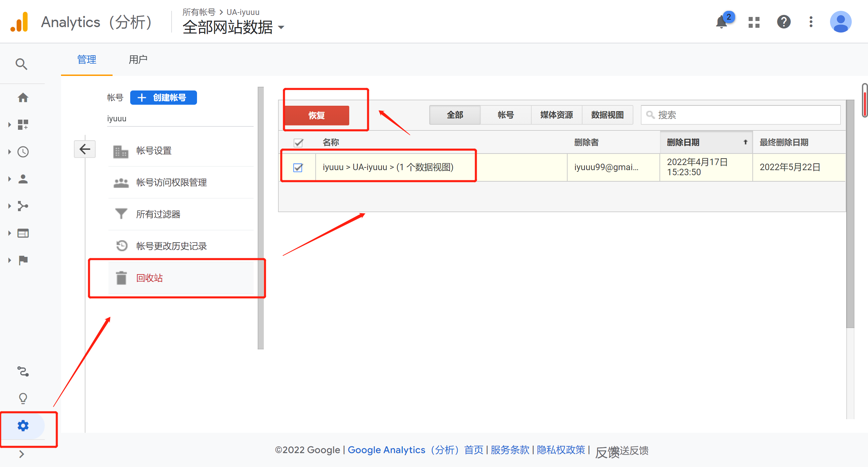Uncheck the iyuuu > UA-iyuuu row checkbox
This screenshot has width=868, height=467.
pos(298,167)
